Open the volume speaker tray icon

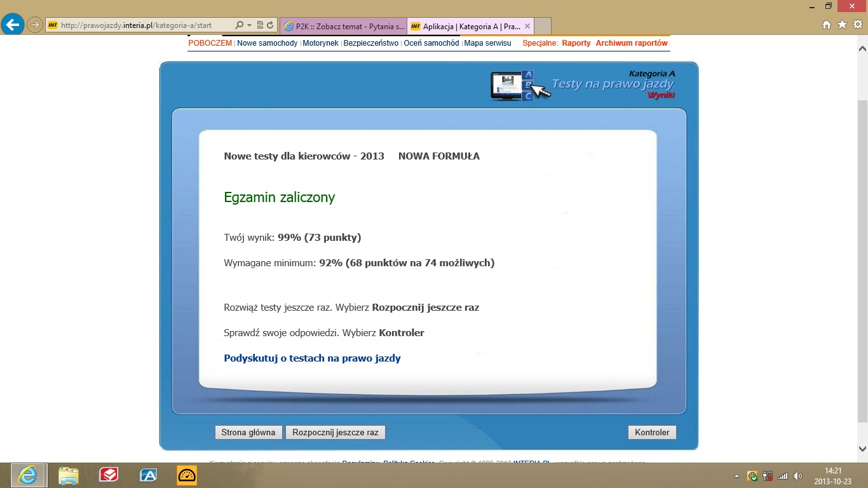pyautogui.click(x=798, y=475)
